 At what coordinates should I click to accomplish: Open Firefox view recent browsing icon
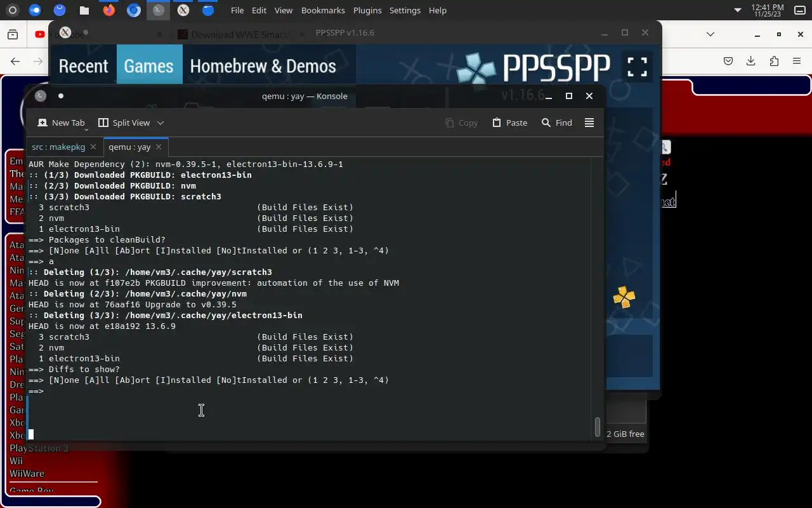[13, 34]
